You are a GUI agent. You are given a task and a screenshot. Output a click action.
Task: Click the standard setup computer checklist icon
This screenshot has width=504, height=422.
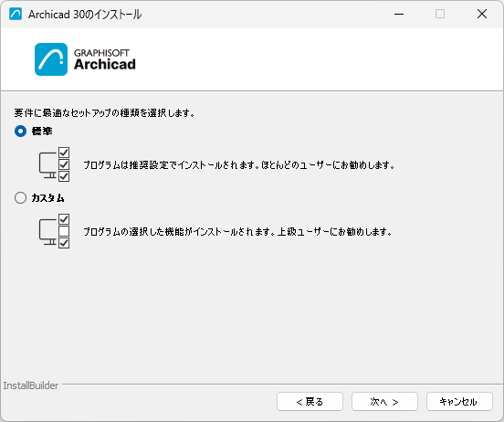54,164
